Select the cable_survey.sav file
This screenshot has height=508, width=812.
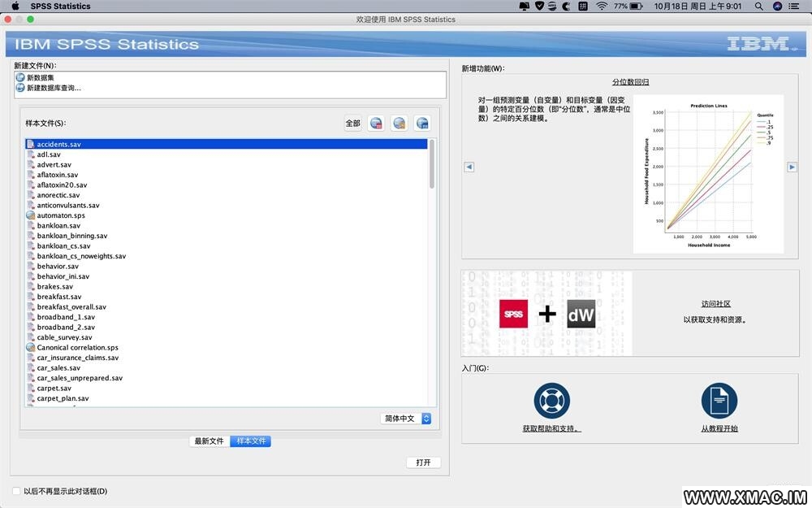227,337
